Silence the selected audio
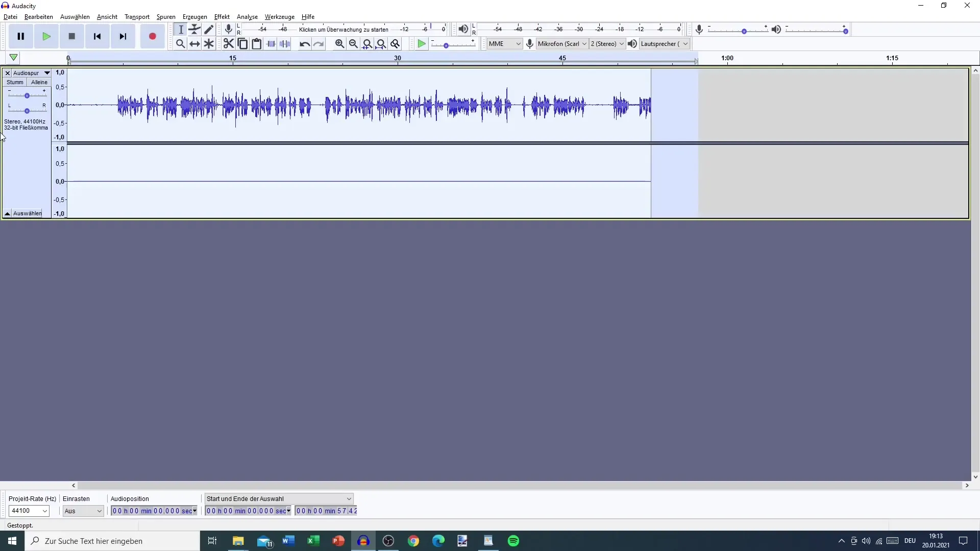980x551 pixels. coord(285,44)
